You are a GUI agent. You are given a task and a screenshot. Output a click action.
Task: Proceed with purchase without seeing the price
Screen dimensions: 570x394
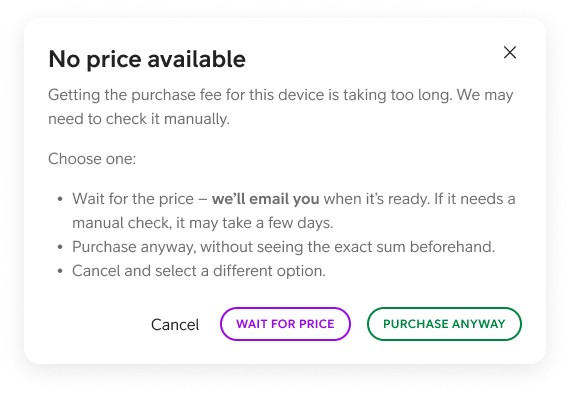pyautogui.click(x=444, y=324)
